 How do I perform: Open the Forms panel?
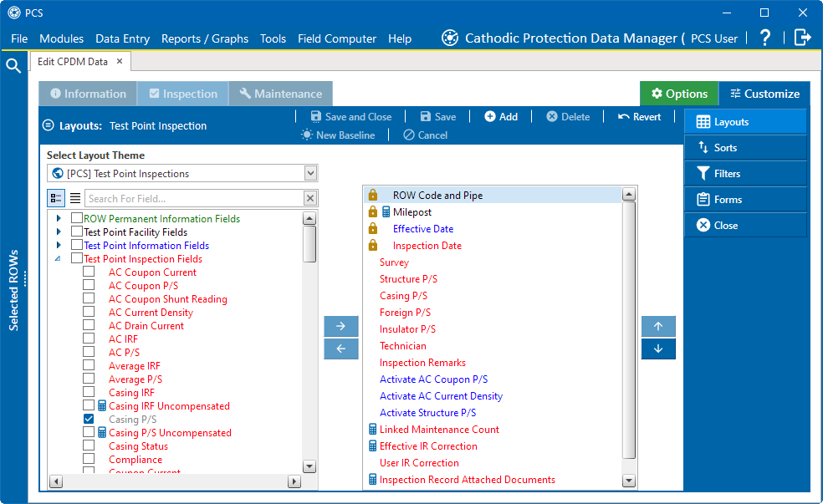[745, 199]
